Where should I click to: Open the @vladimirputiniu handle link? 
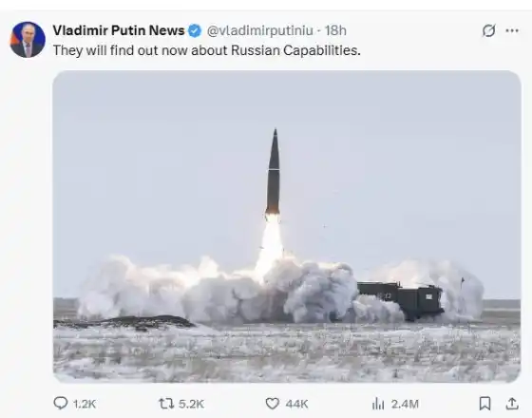tap(260, 30)
